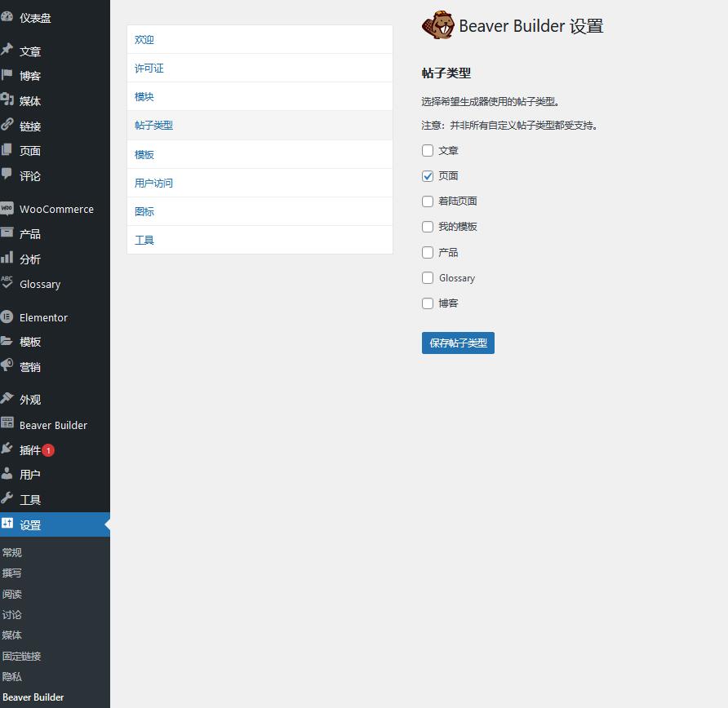Open the 用户访问 settings tab
Screen dimensions: 728x708
(260, 184)
